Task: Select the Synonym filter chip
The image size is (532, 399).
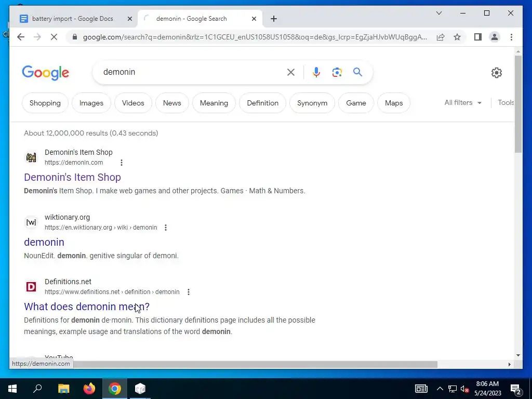Action: click(312, 103)
